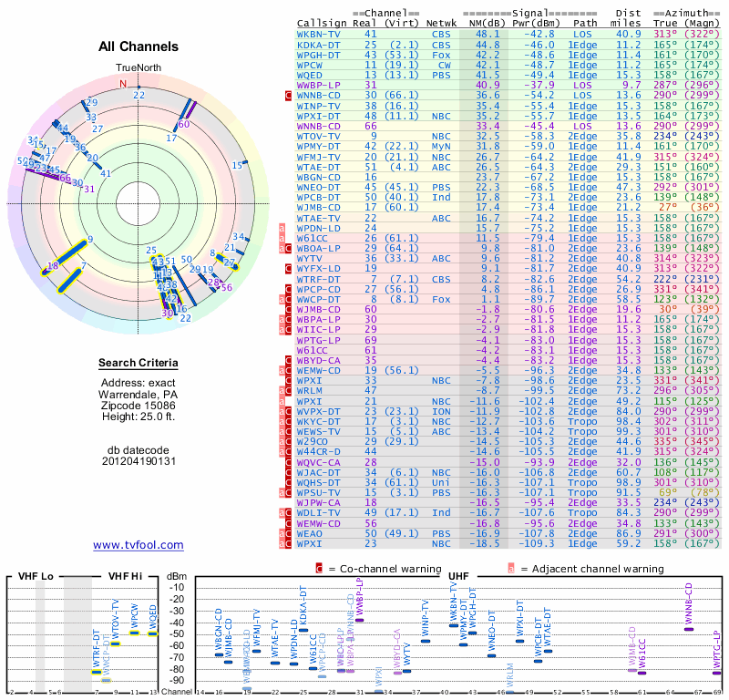Click adjacent channel icon on WWCP-DT row
This screenshot has height=700, width=729.
282,300
